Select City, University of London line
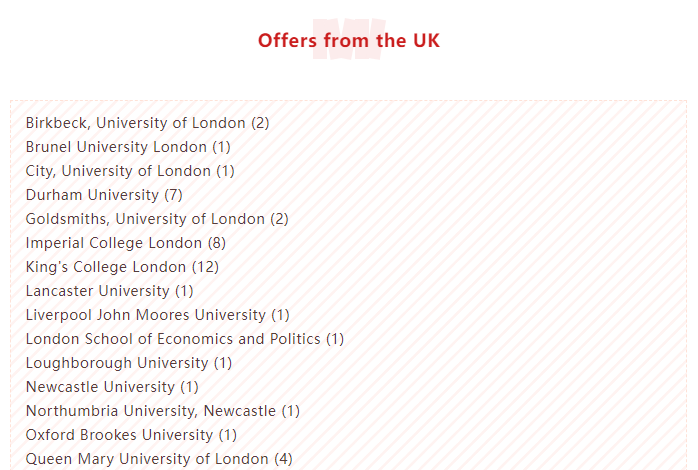The image size is (698, 470). pos(130,171)
